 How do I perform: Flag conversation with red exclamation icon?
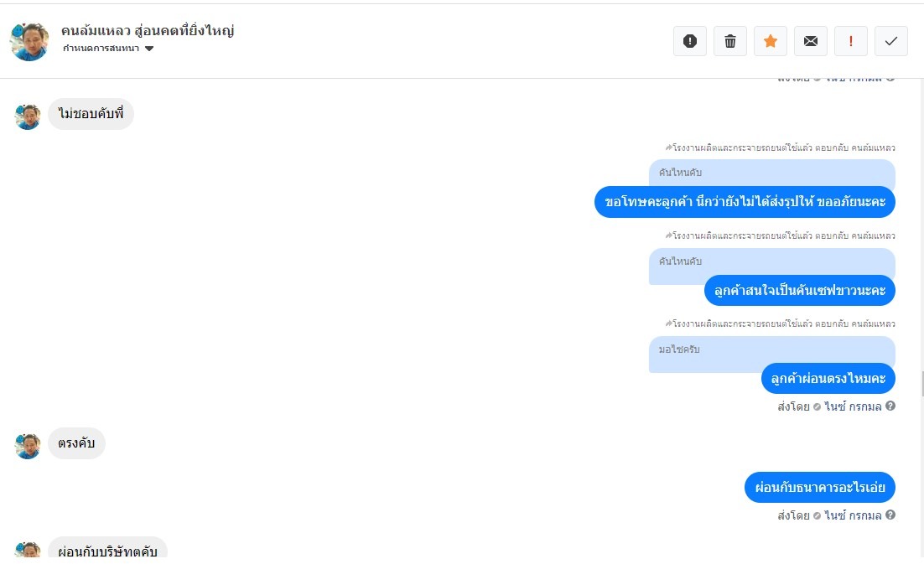pyautogui.click(x=850, y=41)
